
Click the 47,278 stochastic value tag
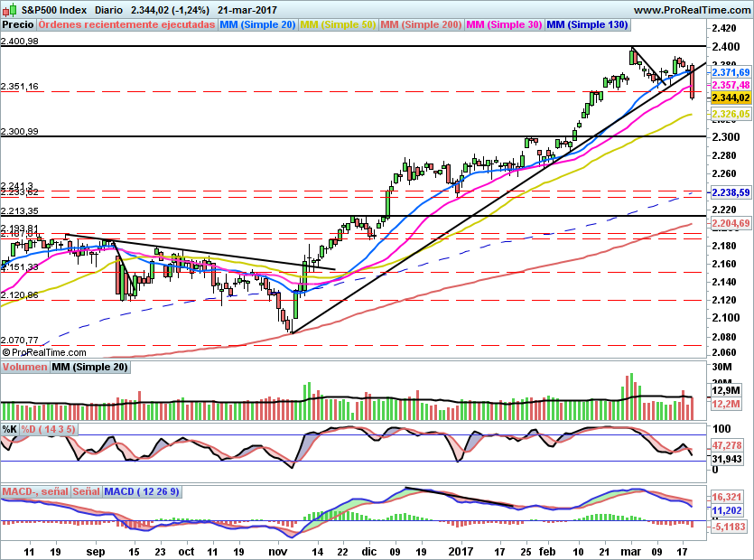[727, 445]
